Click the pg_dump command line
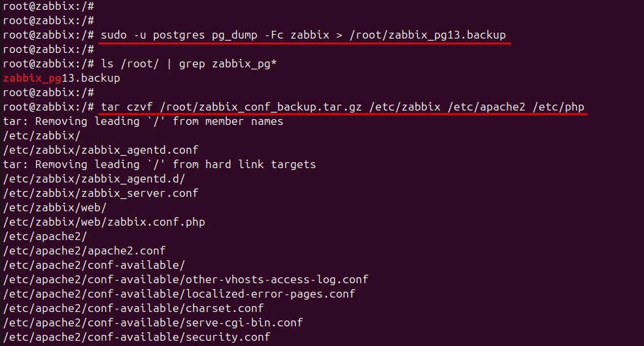The image size is (644, 346). pyautogui.click(x=303, y=35)
